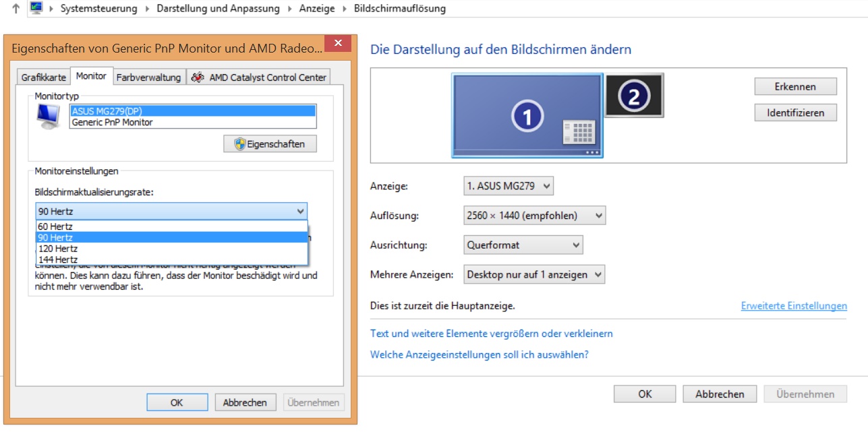The image size is (868, 436).
Task: Open AMD Catalyst Control Center tab
Action: point(259,77)
